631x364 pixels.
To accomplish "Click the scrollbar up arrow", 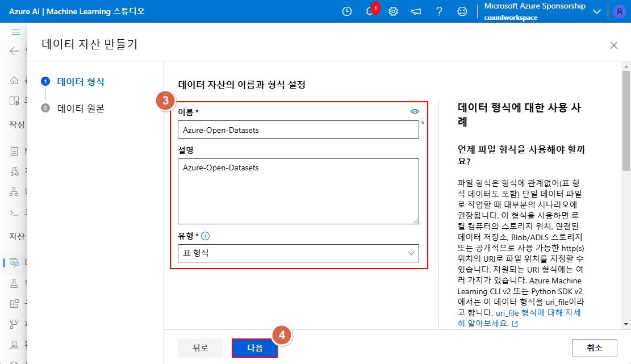I will click(x=626, y=66).
